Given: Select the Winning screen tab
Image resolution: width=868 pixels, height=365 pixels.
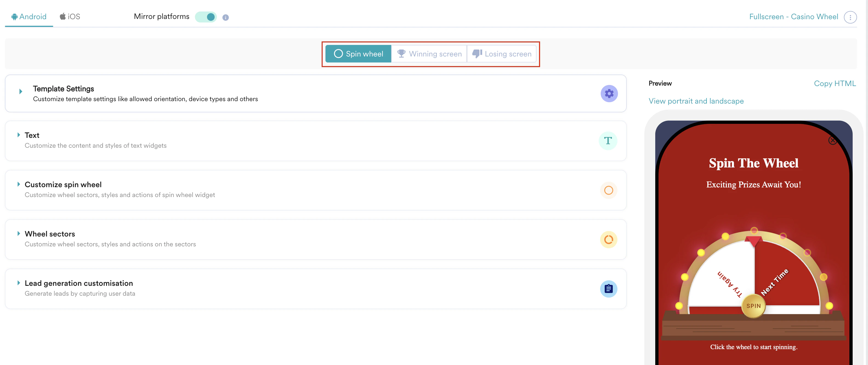Looking at the screenshot, I should (x=429, y=54).
